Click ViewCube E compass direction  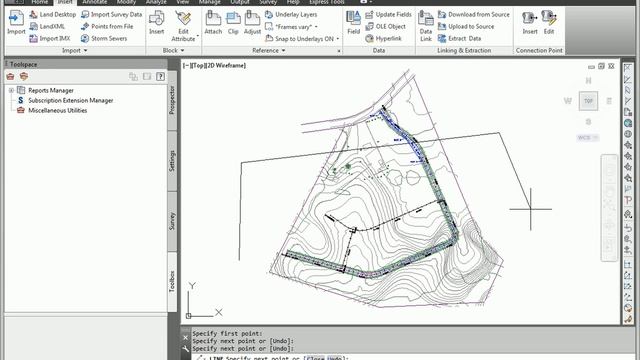pyautogui.click(x=609, y=101)
